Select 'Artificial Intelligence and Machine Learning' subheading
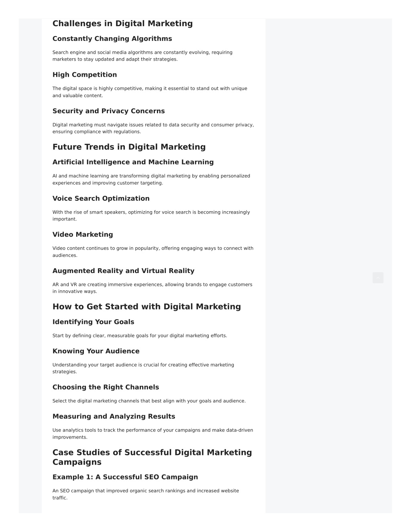 (133, 162)
